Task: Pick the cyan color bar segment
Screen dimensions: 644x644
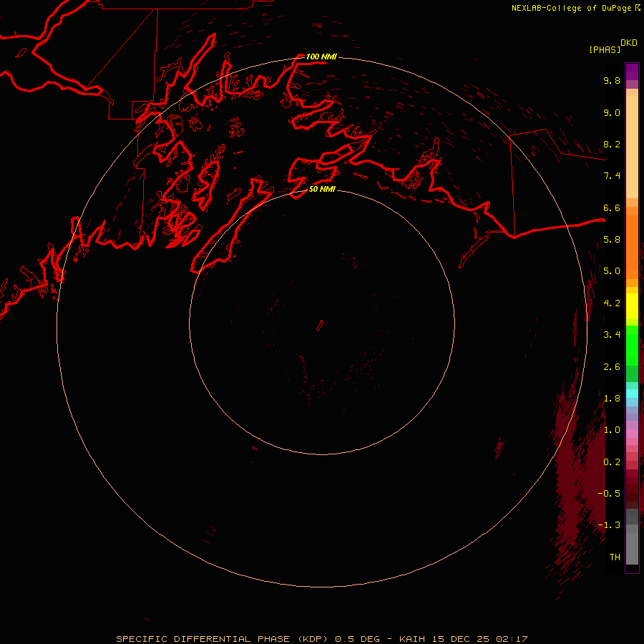Action: 632,394
